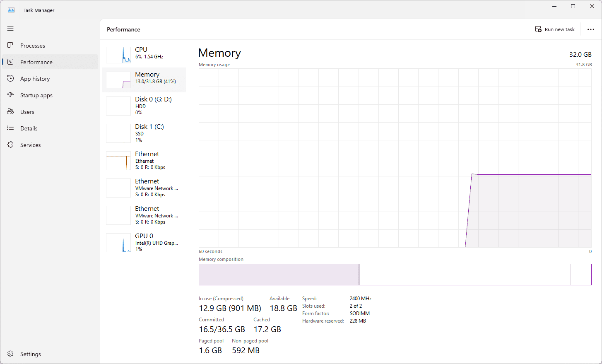Select the CPU performance graph thumbnail
The height and width of the screenshot is (364, 602).
pos(118,55)
